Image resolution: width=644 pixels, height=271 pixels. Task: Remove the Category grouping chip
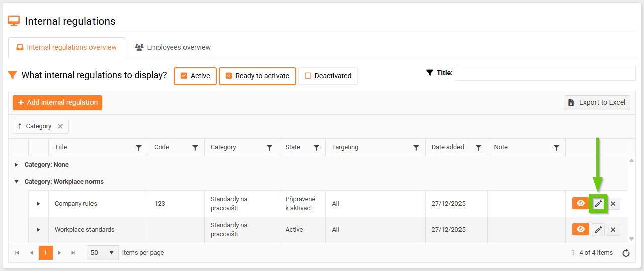60,126
